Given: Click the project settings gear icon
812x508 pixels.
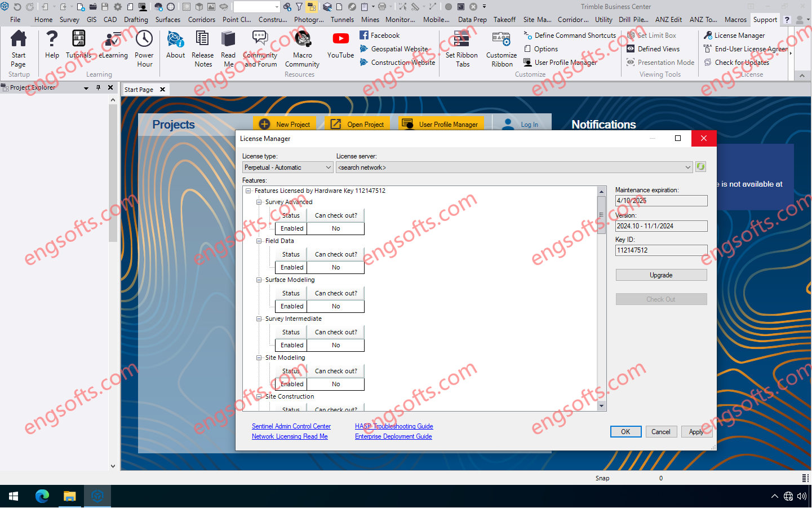Looking at the screenshot, I should pyautogui.click(x=118, y=7).
